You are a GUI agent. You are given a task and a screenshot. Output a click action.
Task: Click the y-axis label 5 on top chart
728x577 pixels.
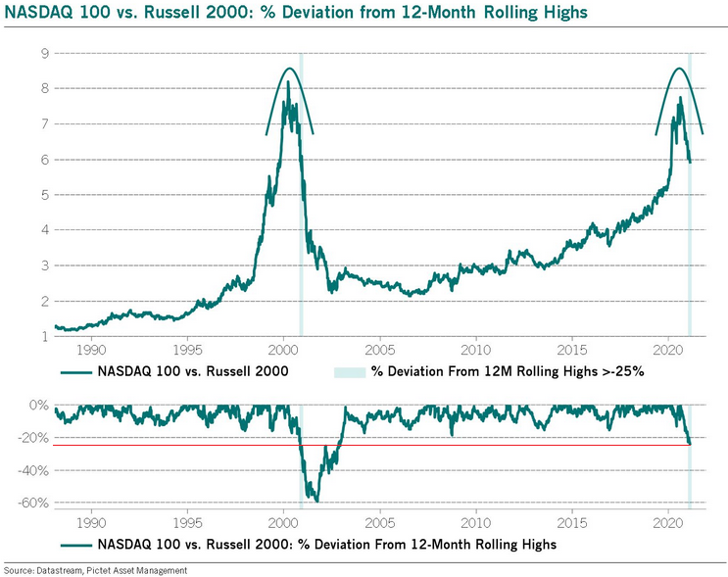(x=45, y=195)
